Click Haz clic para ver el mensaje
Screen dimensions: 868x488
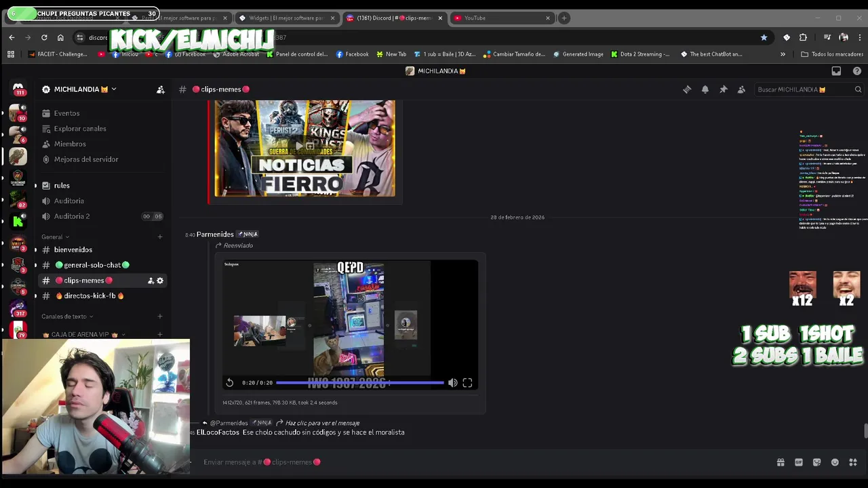coord(322,423)
